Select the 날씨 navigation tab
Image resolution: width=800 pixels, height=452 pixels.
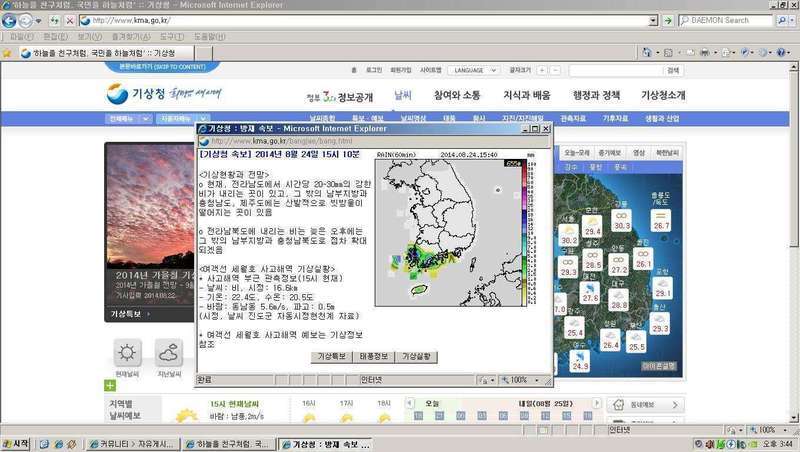coord(403,95)
